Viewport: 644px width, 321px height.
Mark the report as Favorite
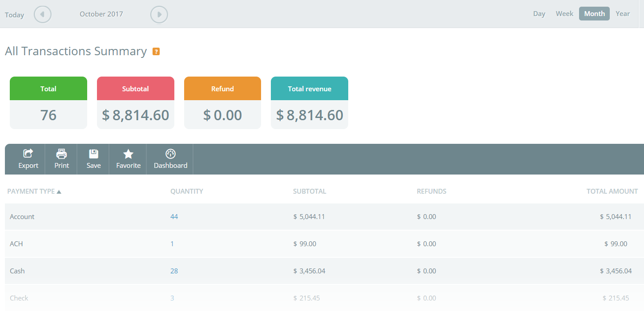pos(128,159)
